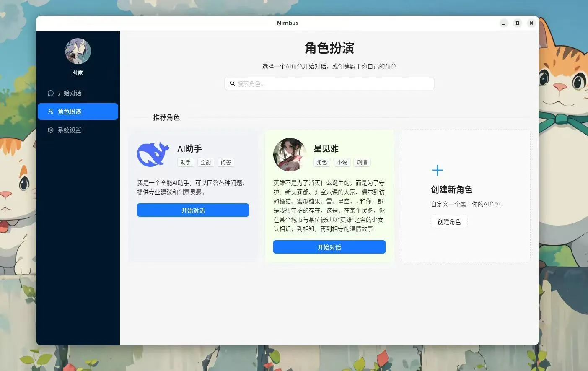
Task: Start chat with 星见雅
Action: [x=329, y=247]
